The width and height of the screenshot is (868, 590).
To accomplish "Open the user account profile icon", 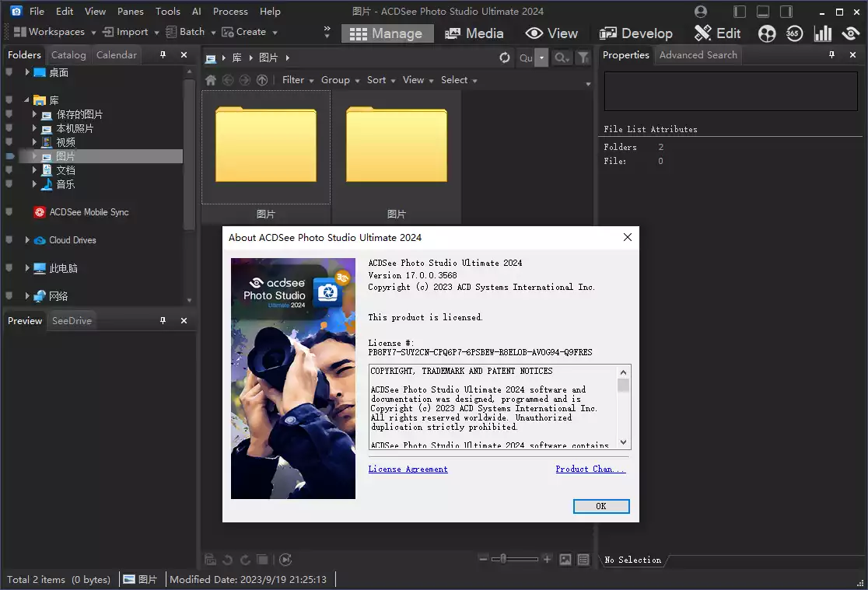I will (700, 12).
